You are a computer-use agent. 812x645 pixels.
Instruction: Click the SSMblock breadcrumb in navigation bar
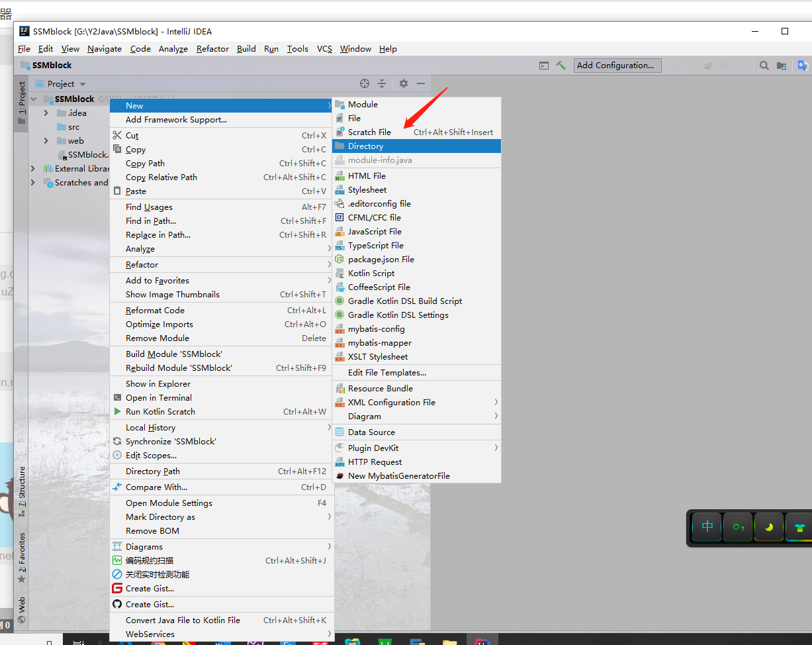coord(46,65)
